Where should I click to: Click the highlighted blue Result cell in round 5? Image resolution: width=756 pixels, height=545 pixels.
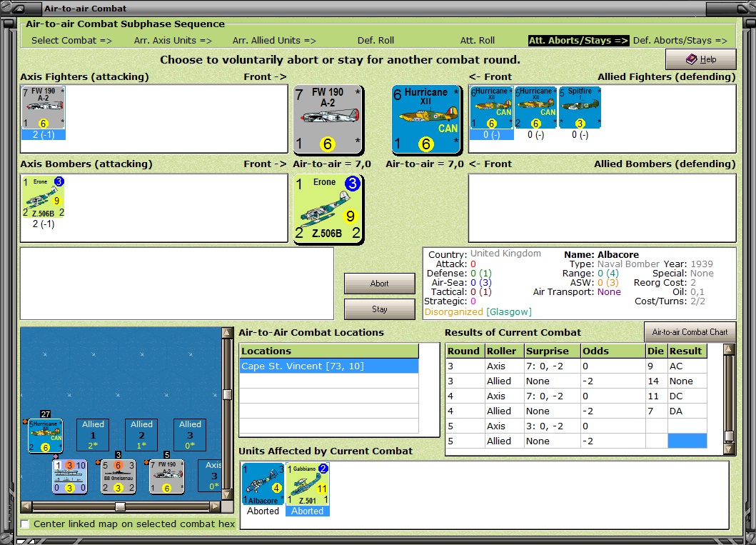coord(687,441)
